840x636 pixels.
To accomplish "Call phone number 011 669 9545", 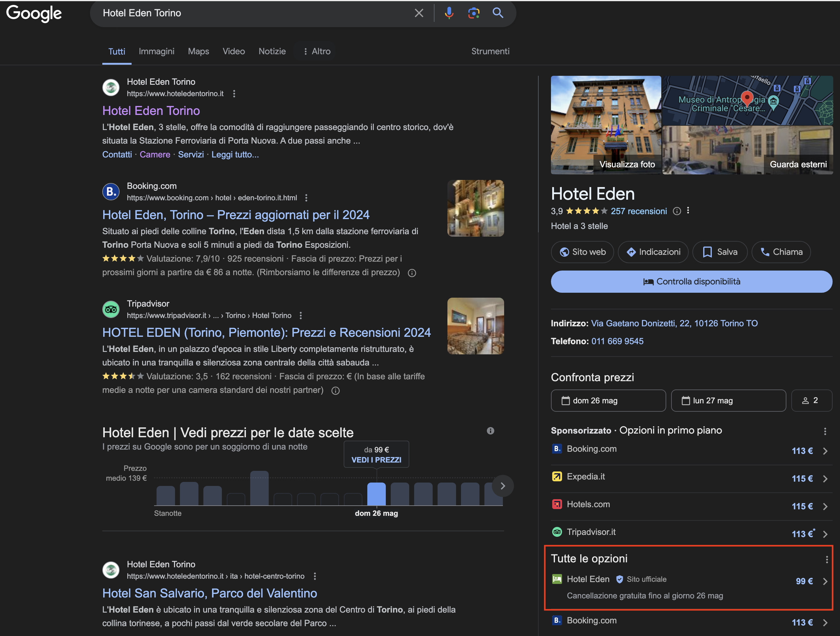I will (618, 341).
